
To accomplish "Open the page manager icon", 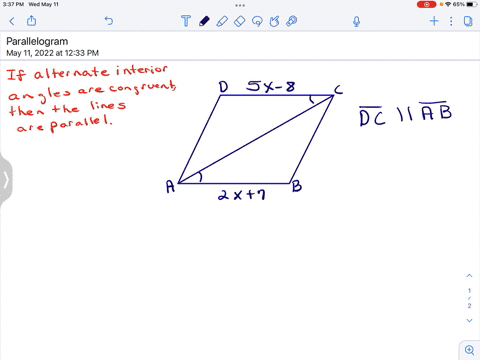I will click(x=468, y=21).
